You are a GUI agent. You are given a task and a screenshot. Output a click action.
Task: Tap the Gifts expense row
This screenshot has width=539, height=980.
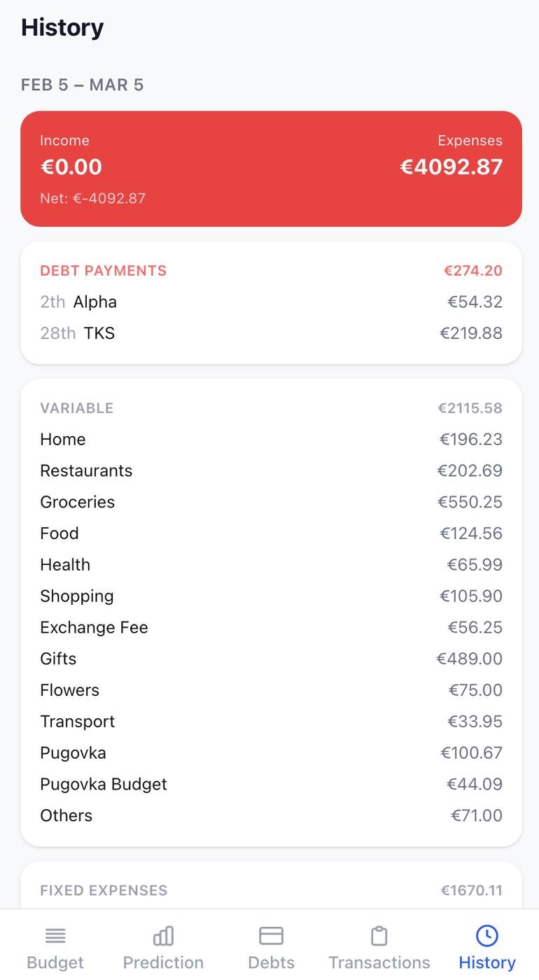pyautogui.click(x=271, y=659)
